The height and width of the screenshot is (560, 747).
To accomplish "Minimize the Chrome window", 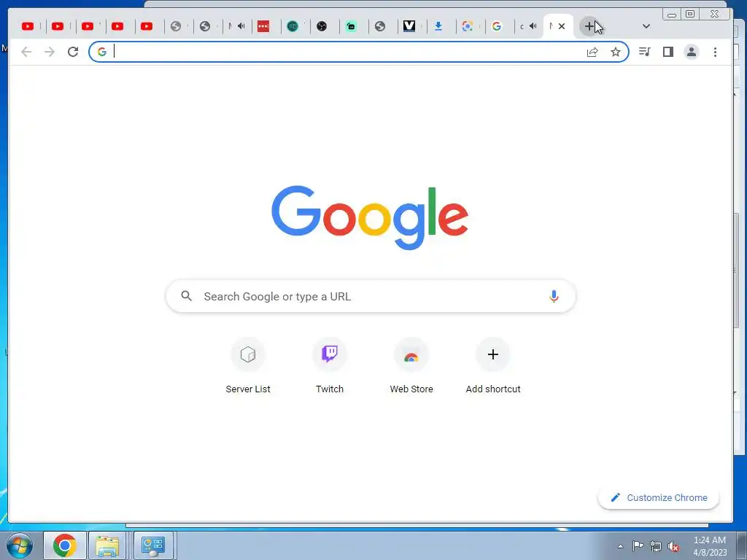I will (x=672, y=15).
